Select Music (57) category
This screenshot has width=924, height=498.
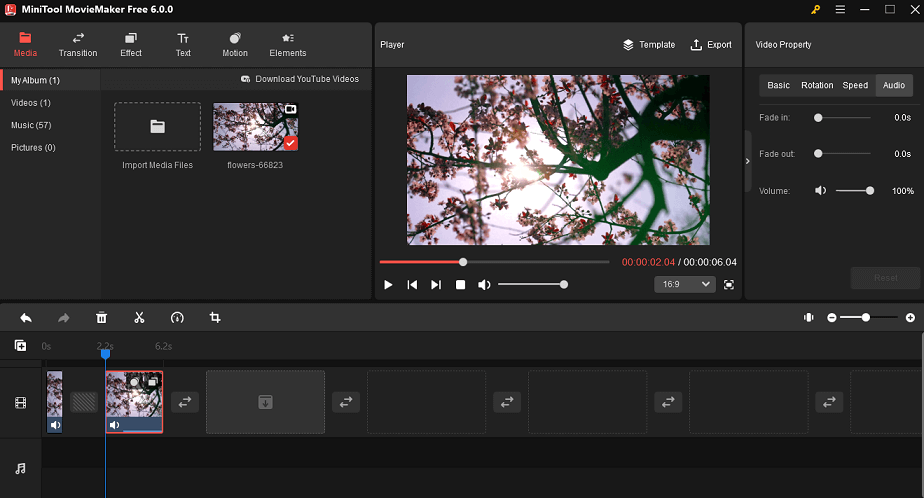[31, 125]
